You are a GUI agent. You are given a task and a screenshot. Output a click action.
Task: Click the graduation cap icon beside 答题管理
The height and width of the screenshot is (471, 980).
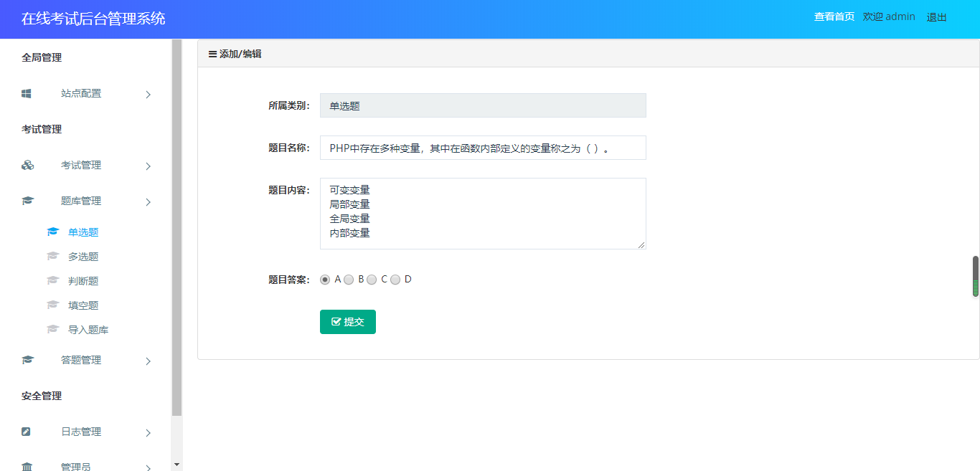[27, 360]
